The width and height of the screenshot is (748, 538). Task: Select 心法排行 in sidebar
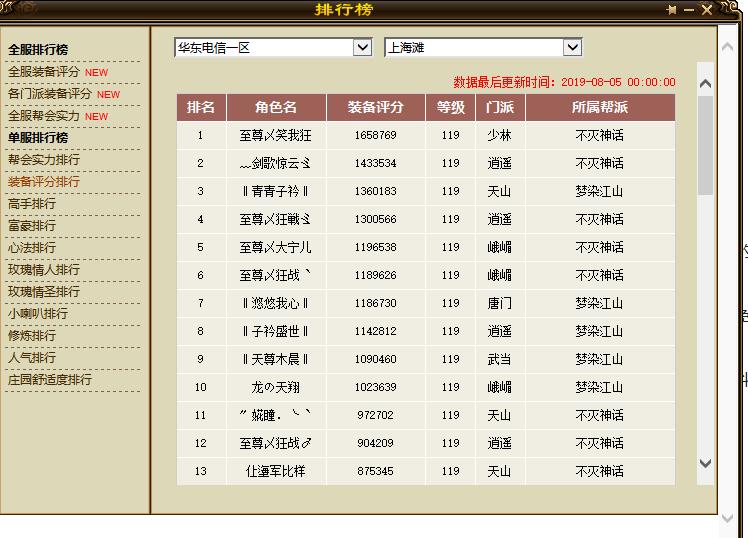(x=32, y=247)
